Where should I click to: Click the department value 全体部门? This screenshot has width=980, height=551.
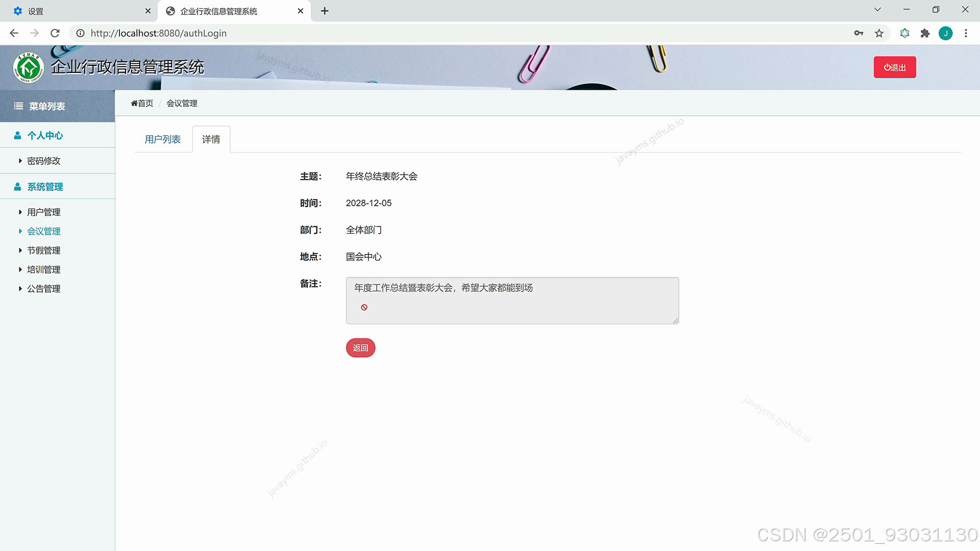coord(363,230)
